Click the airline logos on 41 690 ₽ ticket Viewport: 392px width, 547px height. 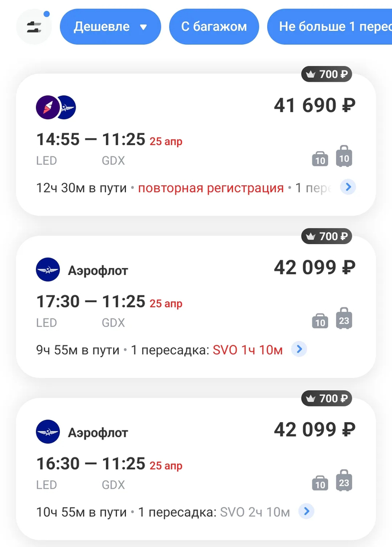click(56, 106)
